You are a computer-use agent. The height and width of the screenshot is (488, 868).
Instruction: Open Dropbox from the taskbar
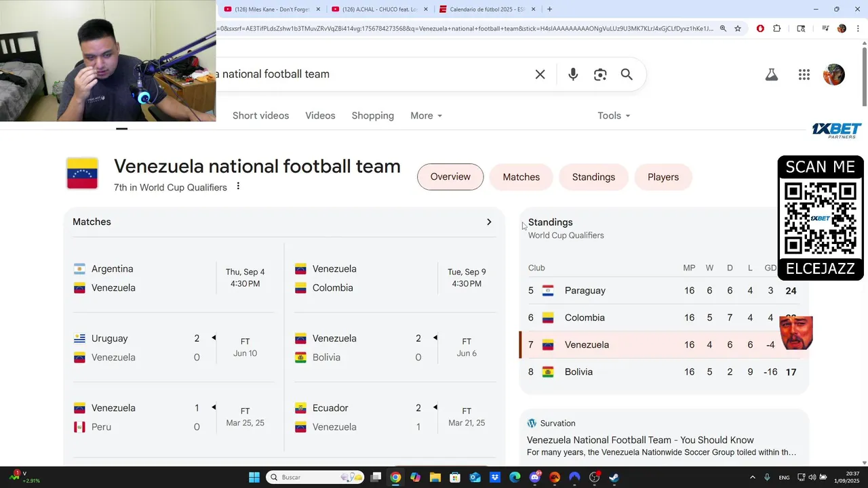coord(495,477)
